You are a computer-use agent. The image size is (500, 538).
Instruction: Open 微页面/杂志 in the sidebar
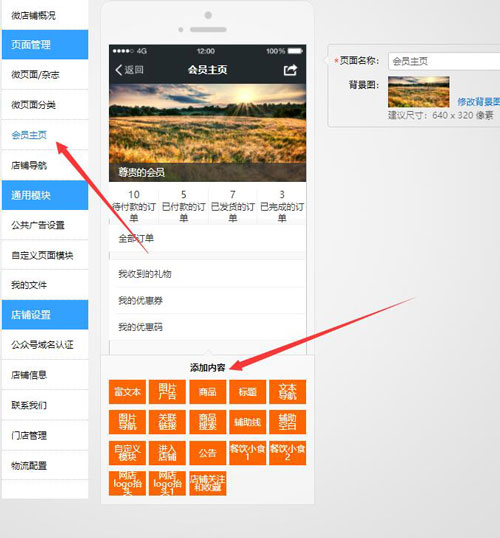click(x=45, y=75)
